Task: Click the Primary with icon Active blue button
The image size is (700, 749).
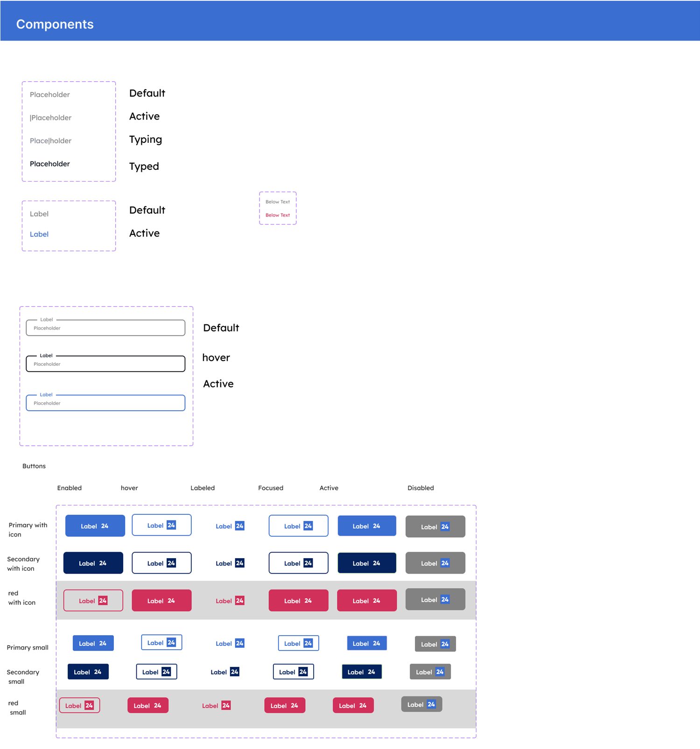Action: (x=367, y=525)
